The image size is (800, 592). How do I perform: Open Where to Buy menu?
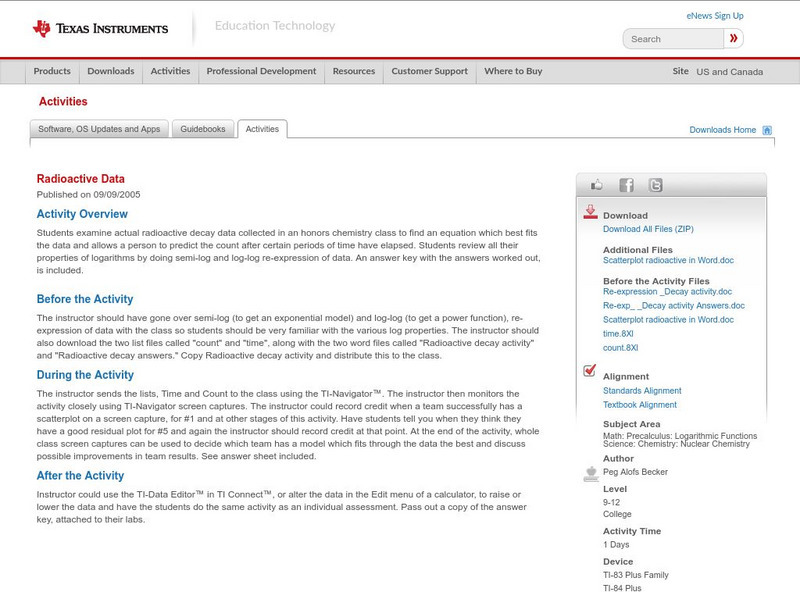[x=513, y=71]
